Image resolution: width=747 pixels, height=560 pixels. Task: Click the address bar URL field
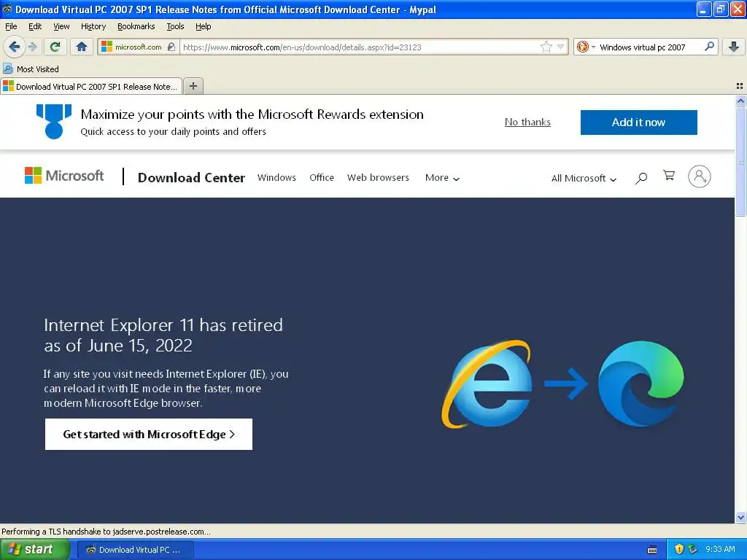coord(360,47)
